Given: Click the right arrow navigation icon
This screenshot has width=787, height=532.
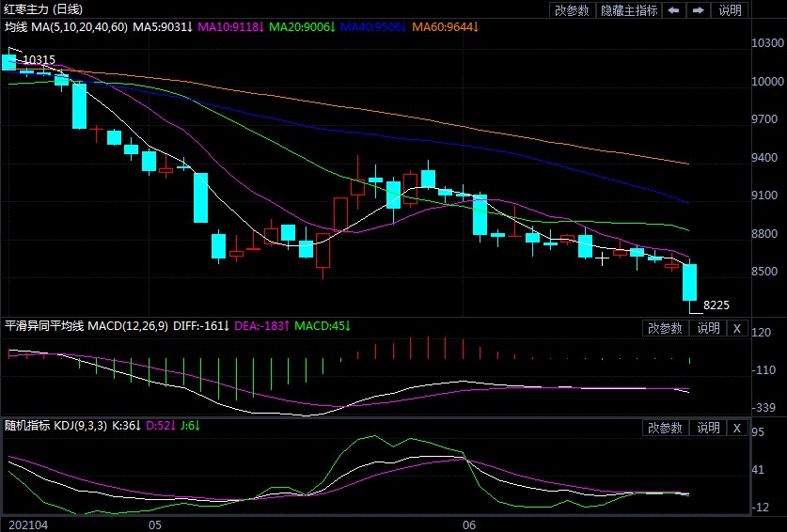Looking at the screenshot, I should (699, 10).
